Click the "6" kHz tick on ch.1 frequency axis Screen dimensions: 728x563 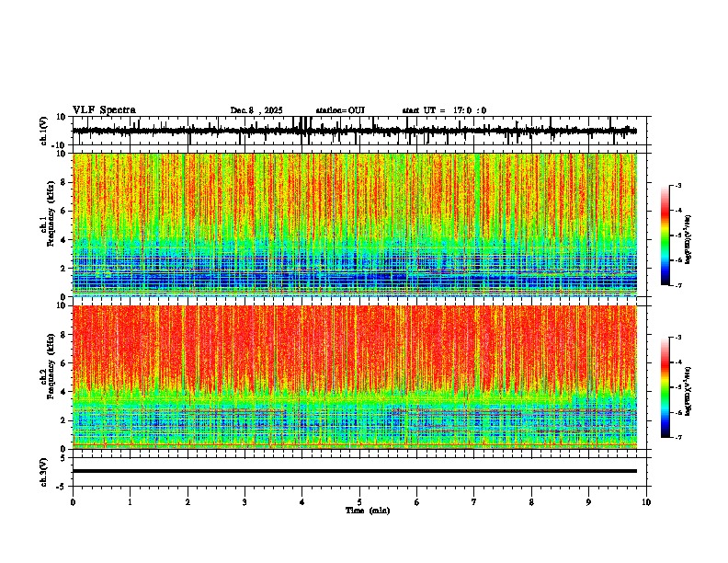[x=64, y=211]
